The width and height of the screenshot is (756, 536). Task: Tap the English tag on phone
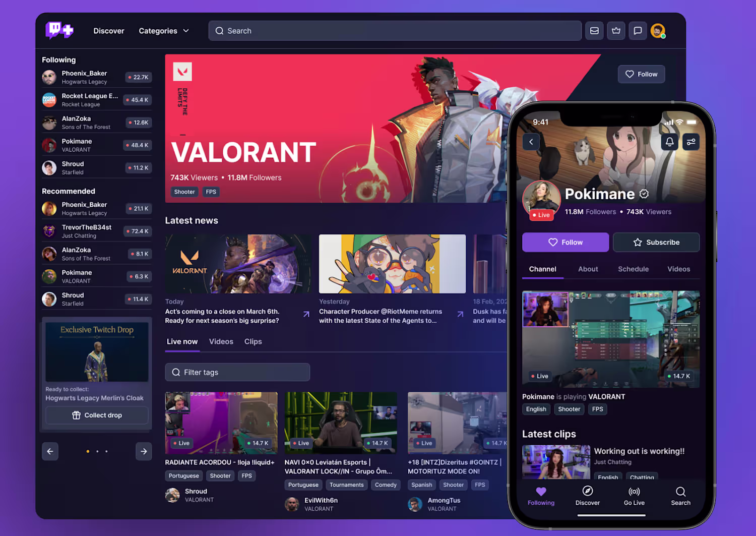[x=536, y=409]
